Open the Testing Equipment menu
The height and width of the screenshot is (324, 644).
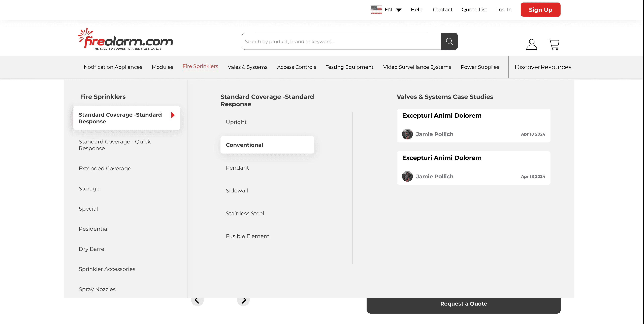[x=349, y=67]
